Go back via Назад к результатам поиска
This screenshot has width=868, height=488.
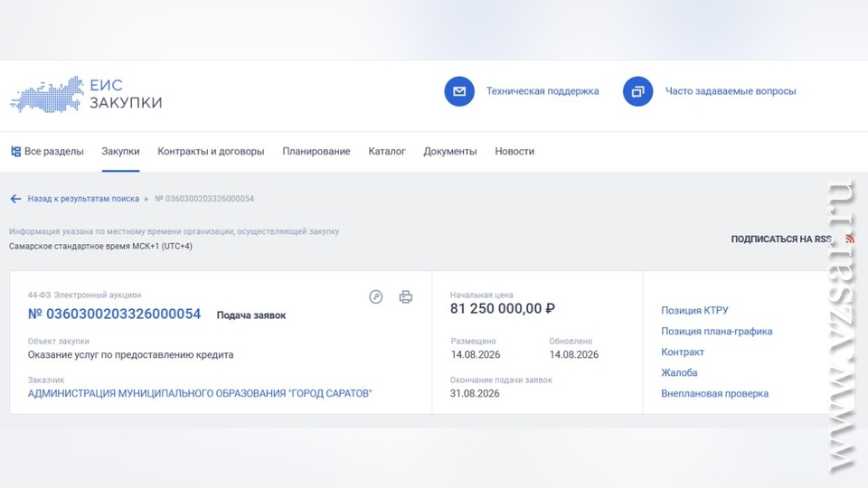tap(83, 199)
